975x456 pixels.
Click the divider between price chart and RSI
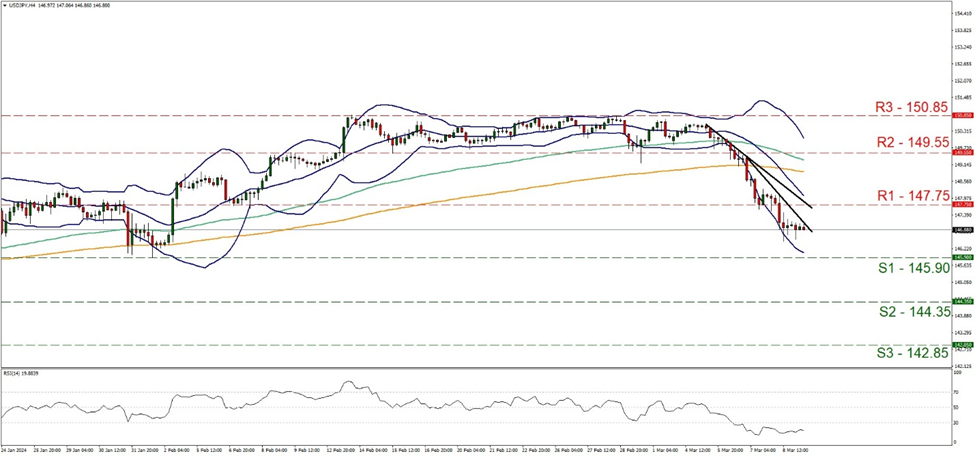tap(480, 363)
